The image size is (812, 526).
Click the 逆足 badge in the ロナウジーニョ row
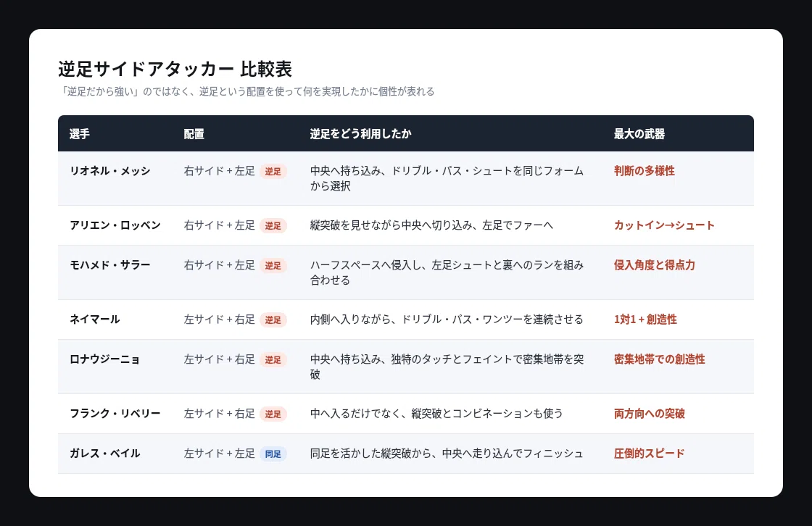pos(273,360)
